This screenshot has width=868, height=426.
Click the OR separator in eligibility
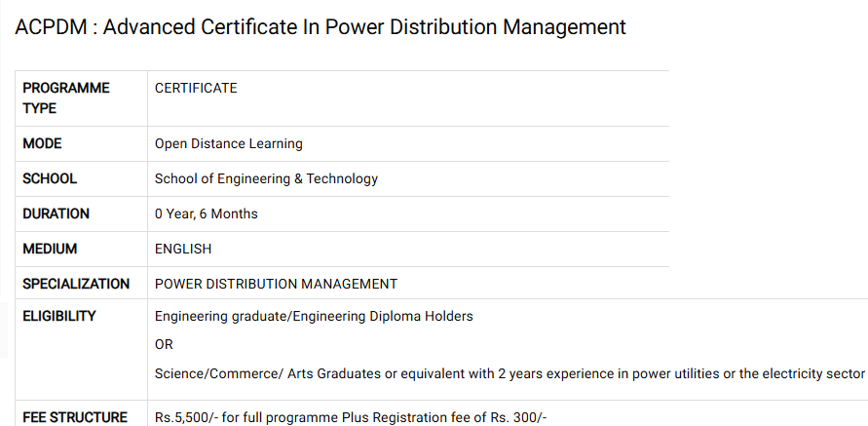click(x=164, y=344)
